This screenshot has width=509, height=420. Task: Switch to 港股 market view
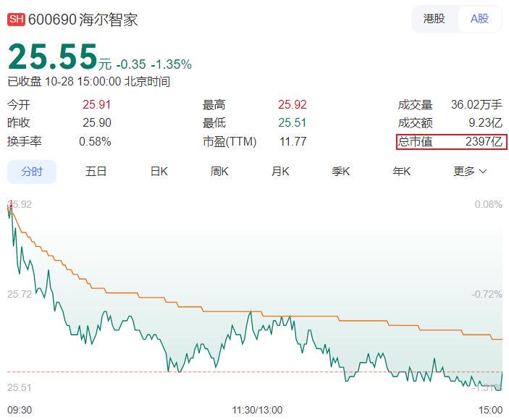(434, 19)
